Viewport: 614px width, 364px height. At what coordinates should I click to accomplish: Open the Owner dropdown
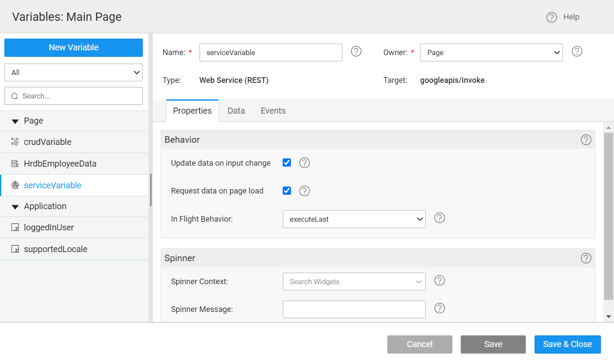(491, 52)
